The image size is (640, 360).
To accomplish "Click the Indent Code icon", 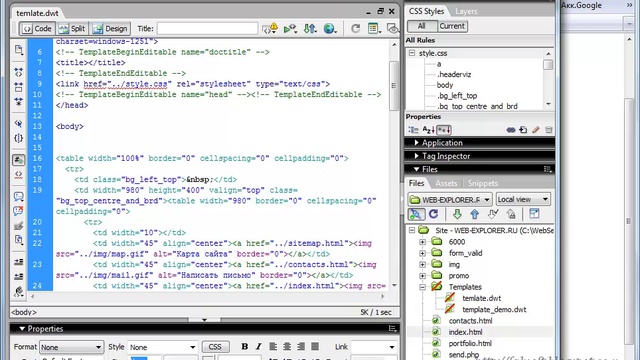I will tap(18, 262).
